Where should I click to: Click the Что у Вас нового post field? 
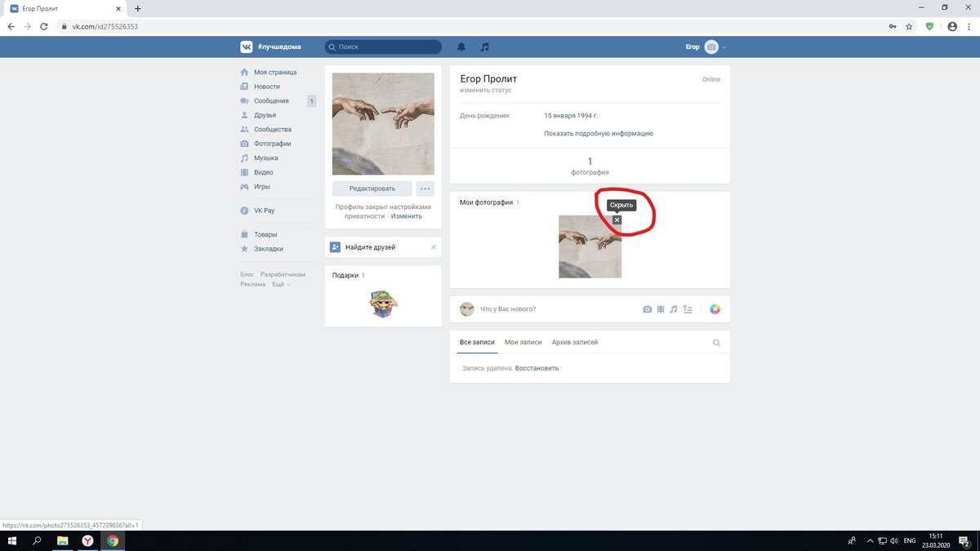coord(508,309)
